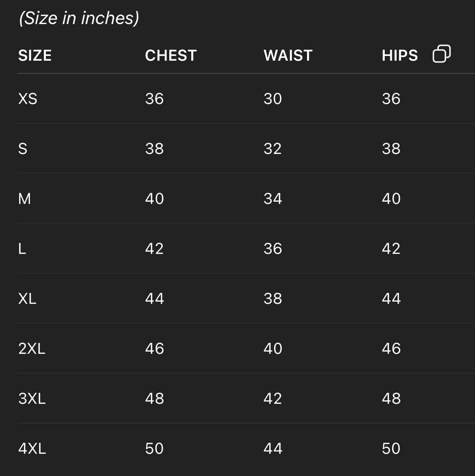Viewport: 475px width, 476px height.
Task: Click the 4XL hips value 50
Action: tap(391, 449)
